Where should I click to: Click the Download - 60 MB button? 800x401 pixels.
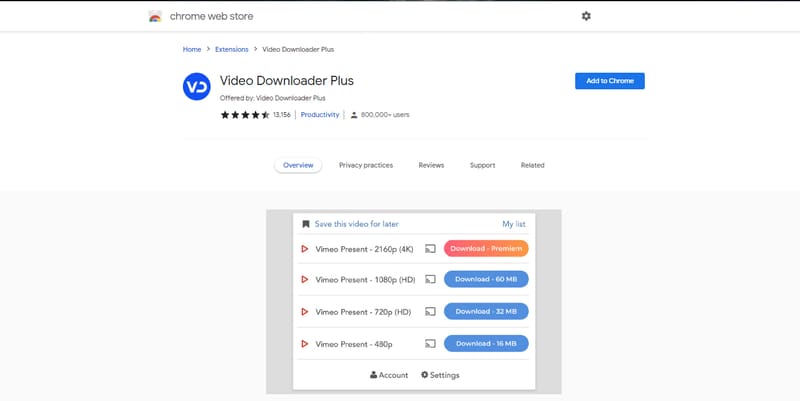486,279
